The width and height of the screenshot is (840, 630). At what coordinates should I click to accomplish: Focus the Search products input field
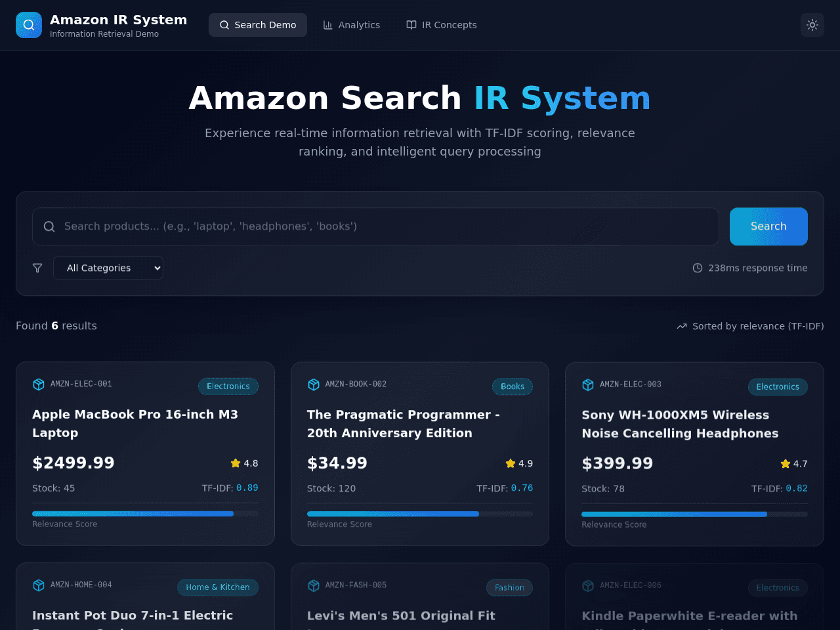point(375,226)
